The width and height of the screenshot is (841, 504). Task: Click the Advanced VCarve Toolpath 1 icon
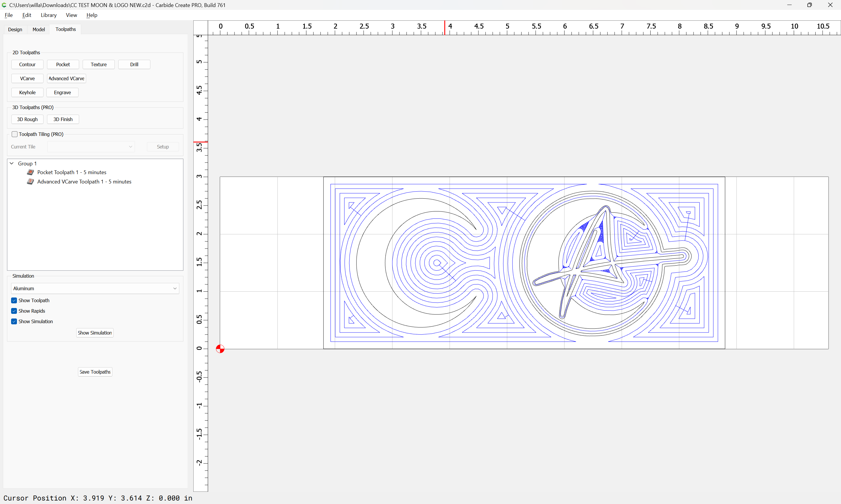[30, 182]
